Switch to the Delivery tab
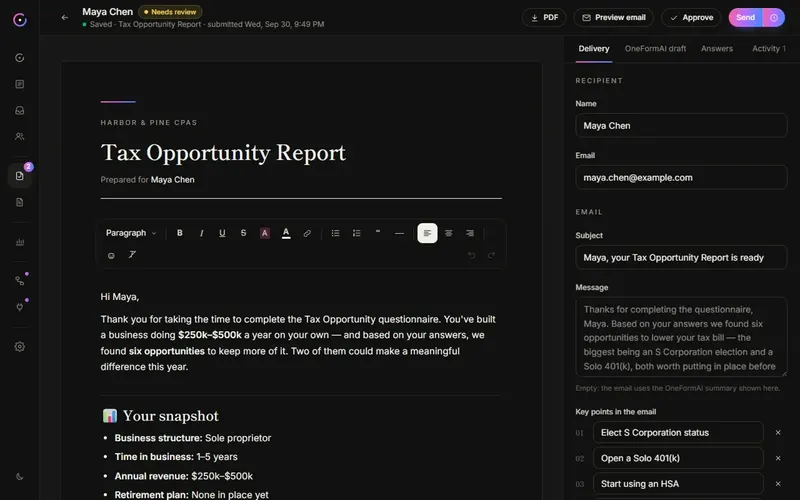Screen dimensions: 800x500 click(x=593, y=48)
